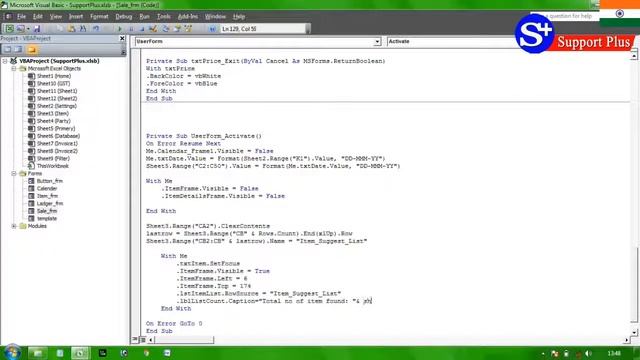Open the Help menu

(239, 17)
